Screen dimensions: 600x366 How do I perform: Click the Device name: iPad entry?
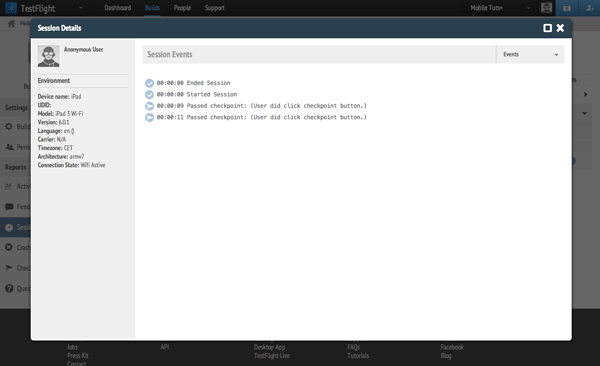pyautogui.click(x=59, y=96)
